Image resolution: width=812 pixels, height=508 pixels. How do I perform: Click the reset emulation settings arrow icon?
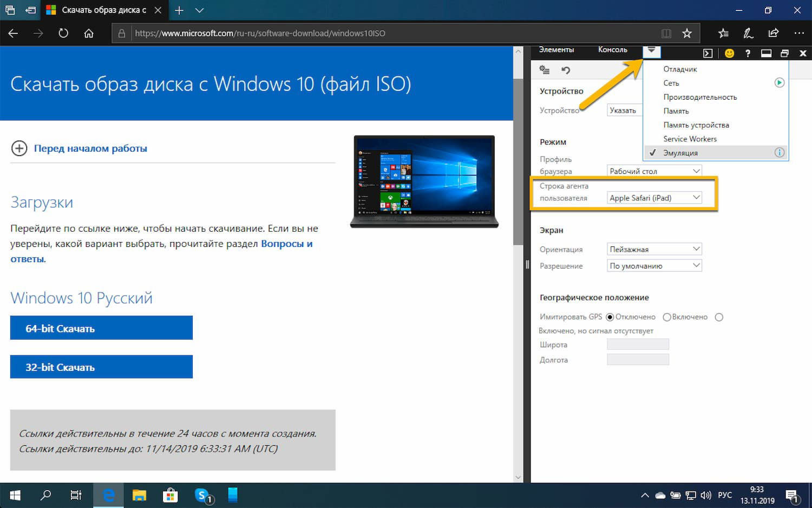tap(565, 70)
